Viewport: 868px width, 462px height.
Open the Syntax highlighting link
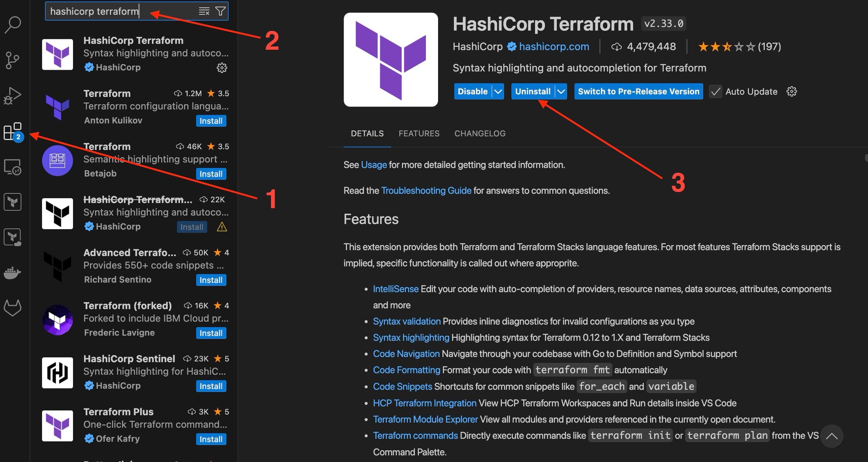coord(411,337)
